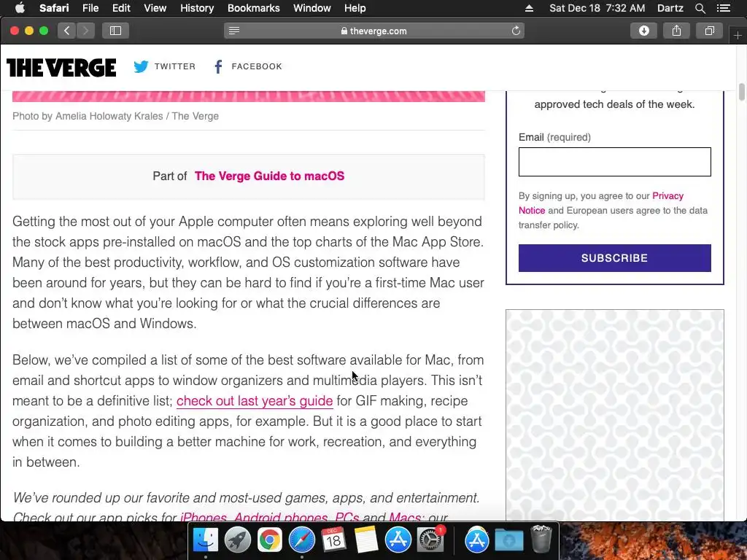
Task: Open Reader view icon in address bar
Action: point(234,31)
